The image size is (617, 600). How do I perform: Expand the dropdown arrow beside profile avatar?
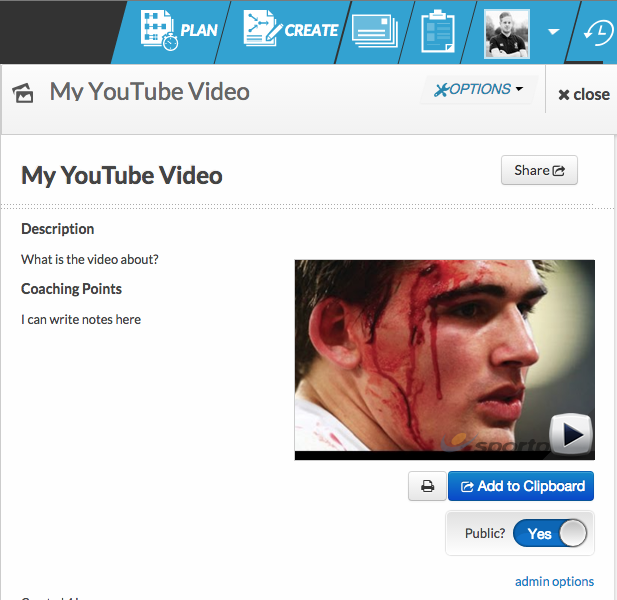click(553, 32)
